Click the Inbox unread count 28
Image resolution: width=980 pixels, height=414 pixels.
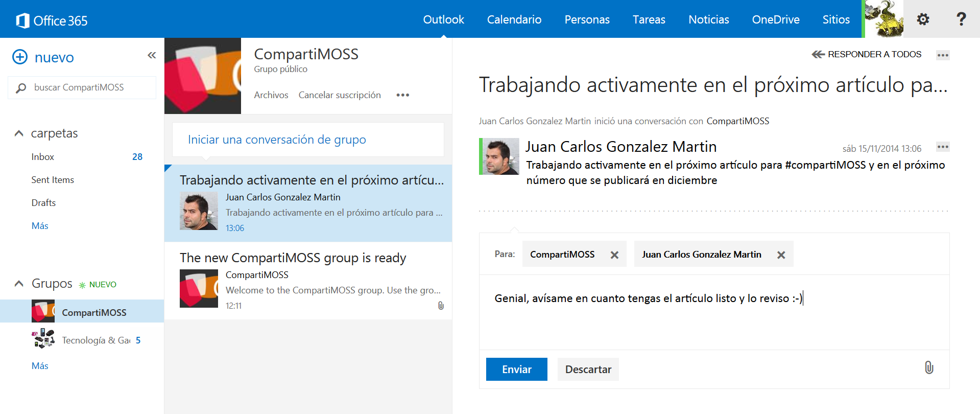click(x=137, y=157)
